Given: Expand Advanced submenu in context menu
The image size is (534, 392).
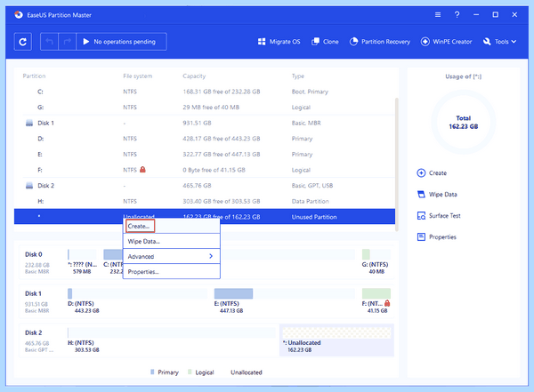Looking at the screenshot, I should (171, 256).
